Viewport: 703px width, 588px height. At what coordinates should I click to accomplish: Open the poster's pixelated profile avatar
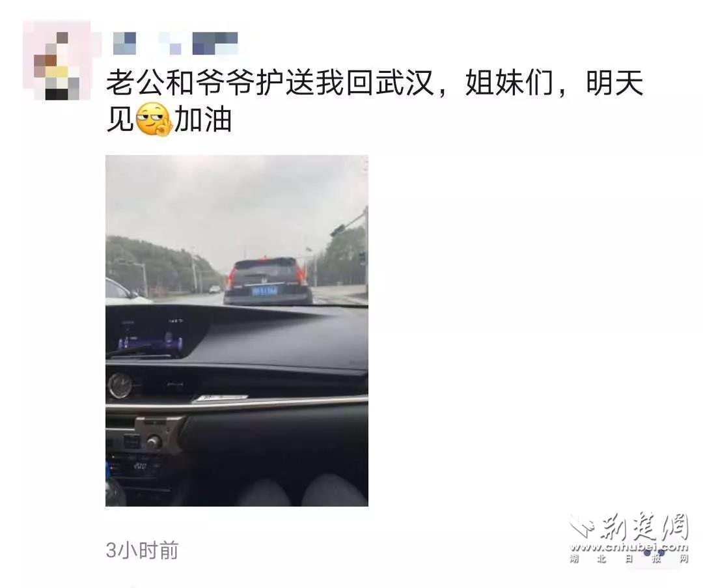(57, 61)
